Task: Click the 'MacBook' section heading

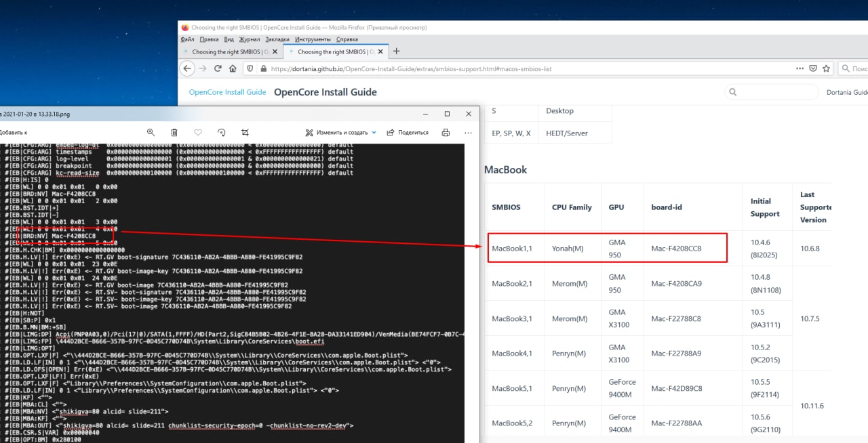Action: [x=505, y=169]
